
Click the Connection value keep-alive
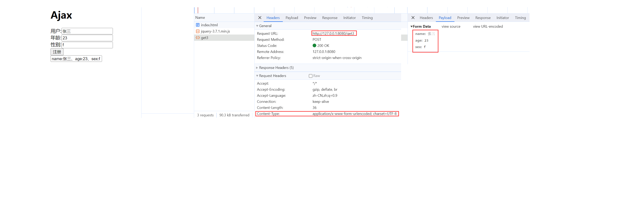click(x=320, y=101)
